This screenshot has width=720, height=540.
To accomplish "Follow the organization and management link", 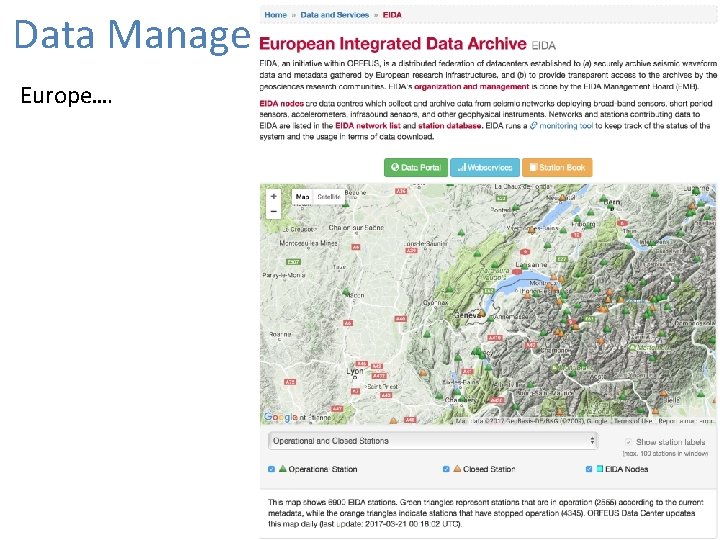I will coord(472,86).
